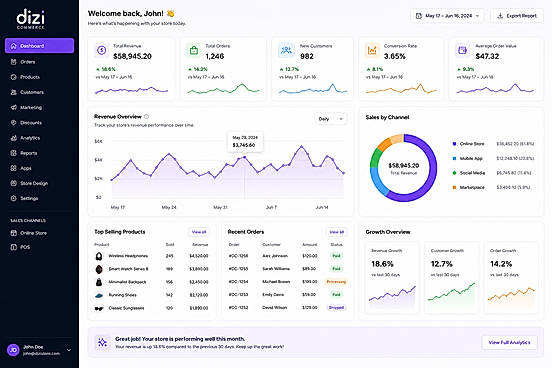Click the sparkle icon in the Great job banner
Image resolution: width=552 pixels, height=368 pixels.
pyautogui.click(x=102, y=342)
